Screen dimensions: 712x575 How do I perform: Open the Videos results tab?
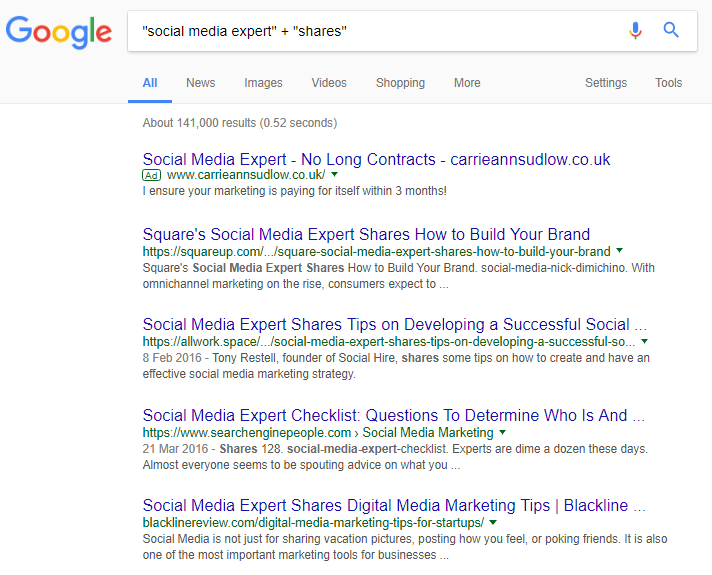pos(329,83)
